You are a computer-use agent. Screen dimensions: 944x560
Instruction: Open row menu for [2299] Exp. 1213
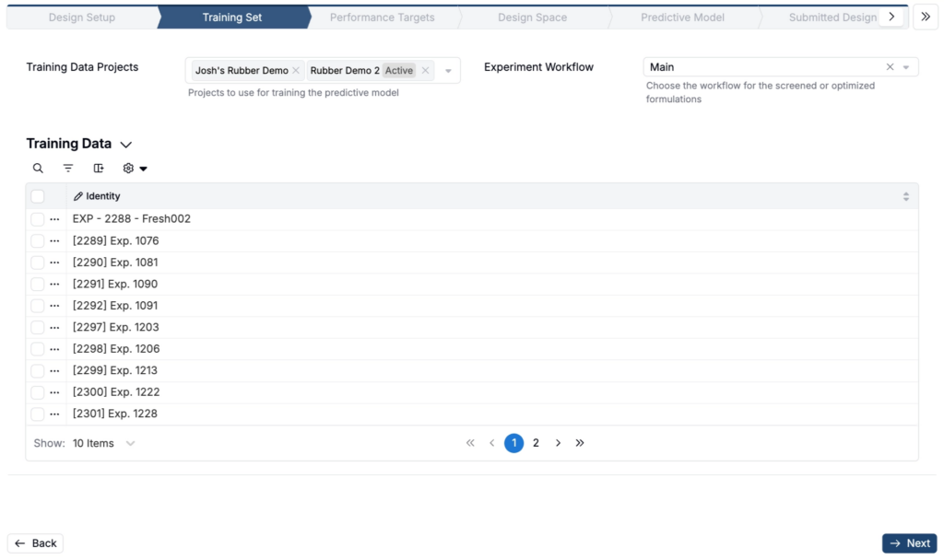pyautogui.click(x=54, y=370)
